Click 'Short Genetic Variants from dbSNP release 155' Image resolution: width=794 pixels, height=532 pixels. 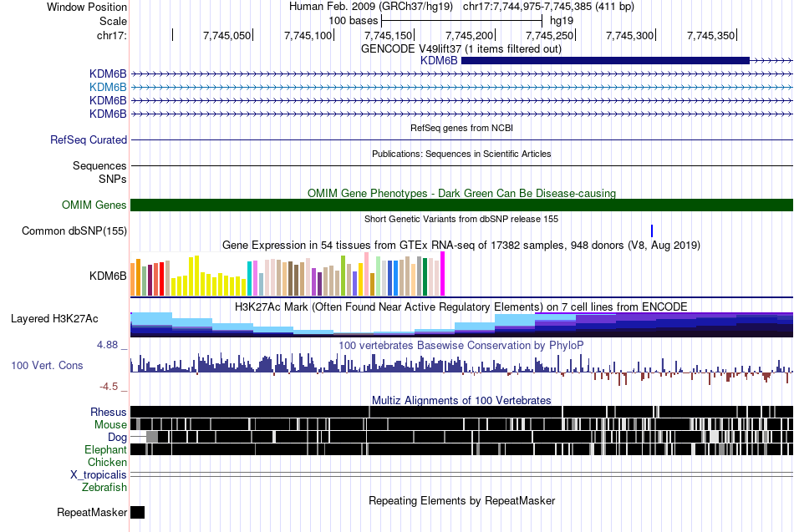click(461, 219)
